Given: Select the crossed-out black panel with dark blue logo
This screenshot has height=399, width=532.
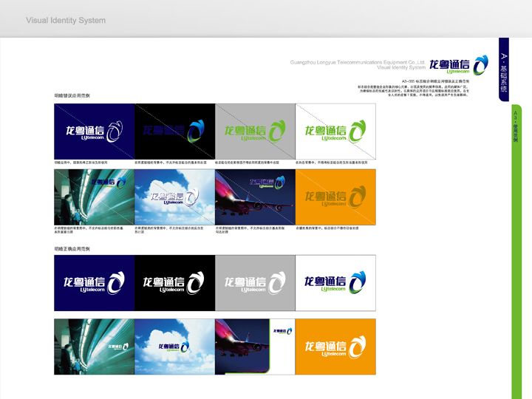Looking at the screenshot, I should [x=174, y=132].
